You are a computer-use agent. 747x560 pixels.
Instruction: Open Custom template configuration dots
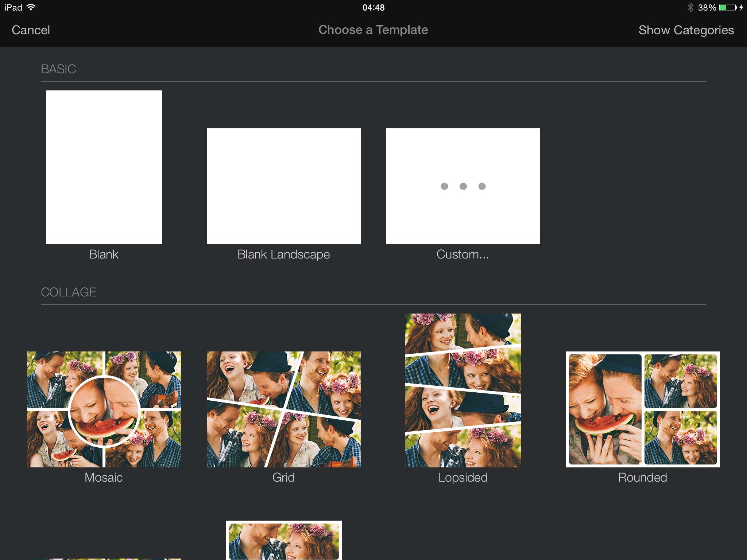pyautogui.click(x=462, y=186)
